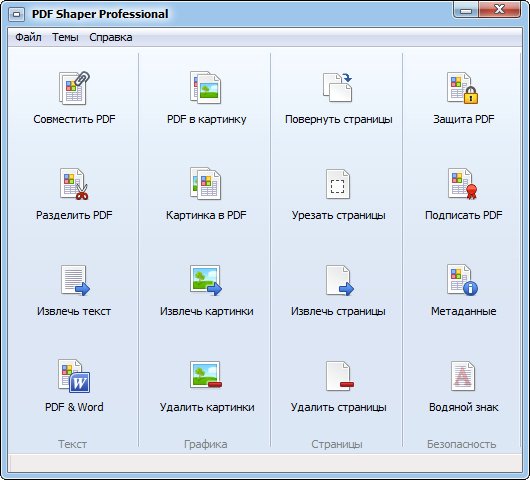This screenshot has width=530, height=480.
Task: Open the Файл menu
Action: click(x=28, y=37)
